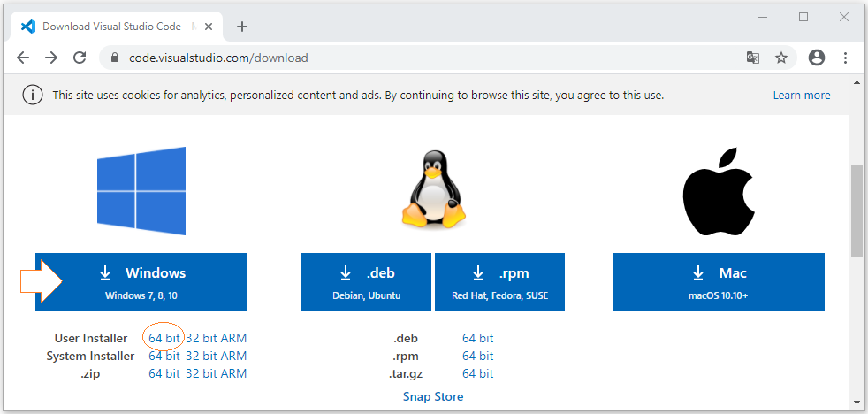Click the scrollbar up arrow
The height and width of the screenshot is (414, 868).
(x=857, y=82)
